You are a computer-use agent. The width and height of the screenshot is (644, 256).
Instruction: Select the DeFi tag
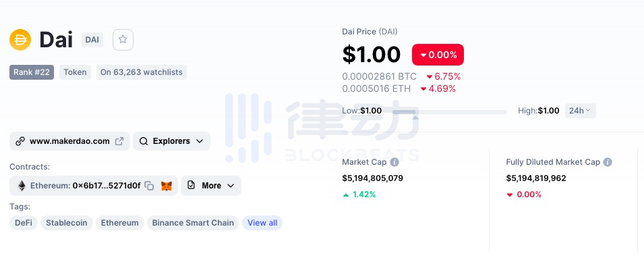click(x=24, y=223)
